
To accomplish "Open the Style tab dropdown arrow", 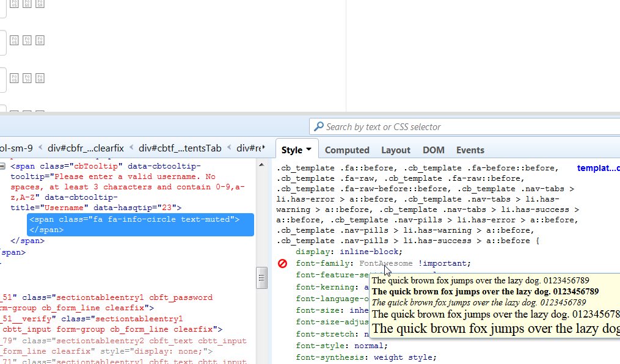I will [x=308, y=150].
